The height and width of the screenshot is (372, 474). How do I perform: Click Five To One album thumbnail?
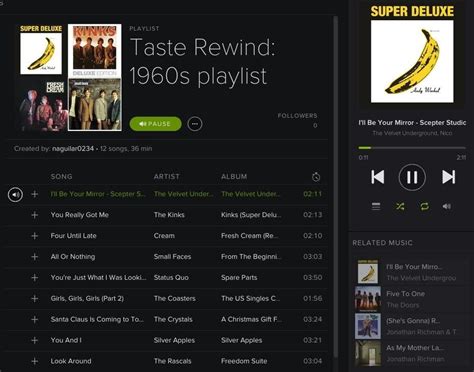point(368,299)
